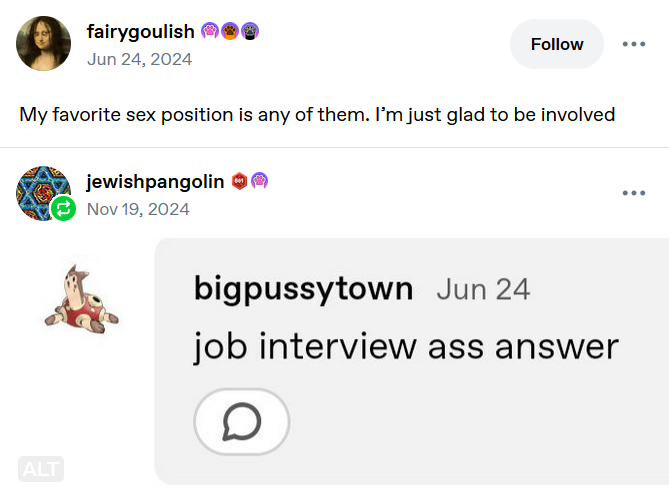Click the speech bubble reply icon

241,421
